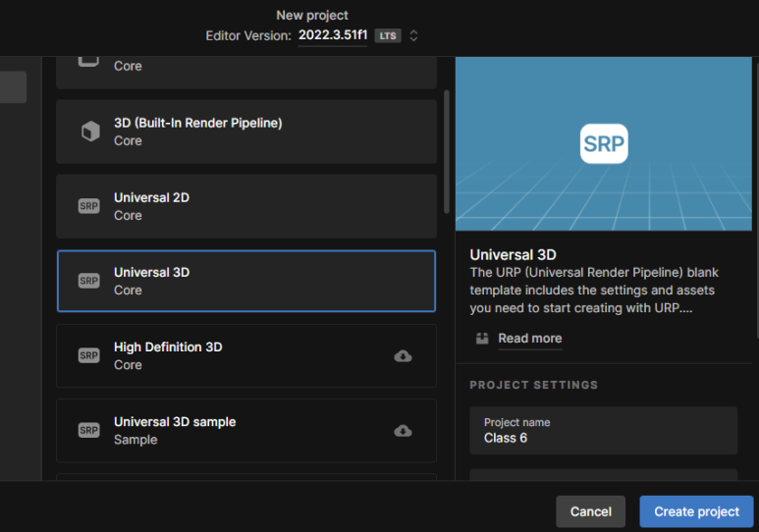Click the SRP icon beside Universal 2D
Screen dimensions: 759x532
coord(89,206)
